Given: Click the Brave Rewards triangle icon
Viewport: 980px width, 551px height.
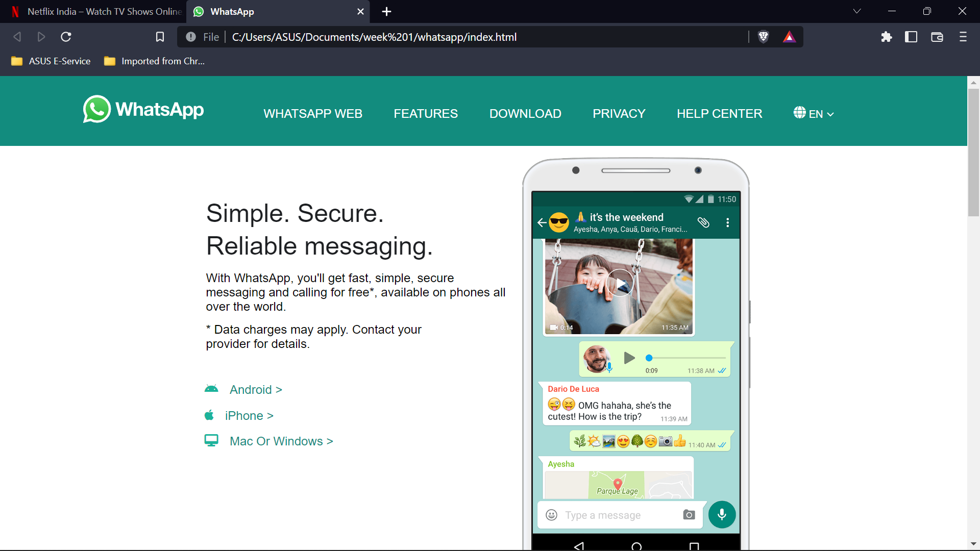Looking at the screenshot, I should [x=789, y=37].
